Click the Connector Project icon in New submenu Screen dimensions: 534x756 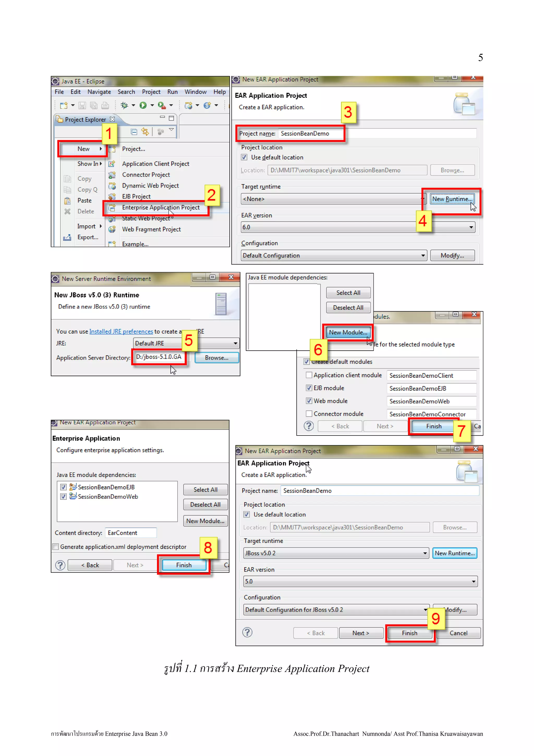[x=112, y=175]
